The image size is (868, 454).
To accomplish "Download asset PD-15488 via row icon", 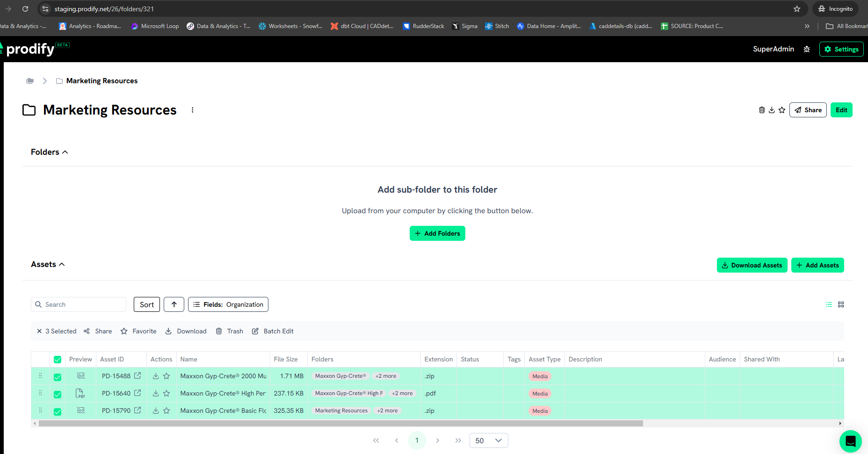I will click(156, 376).
